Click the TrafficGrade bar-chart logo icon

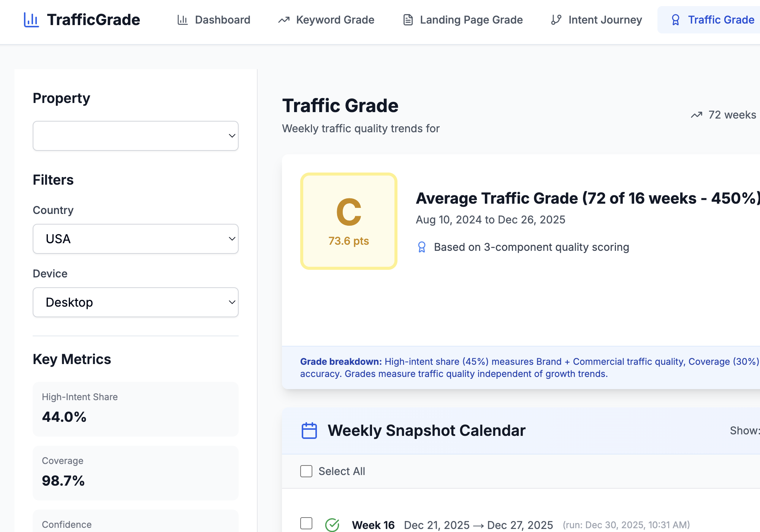pos(32,20)
